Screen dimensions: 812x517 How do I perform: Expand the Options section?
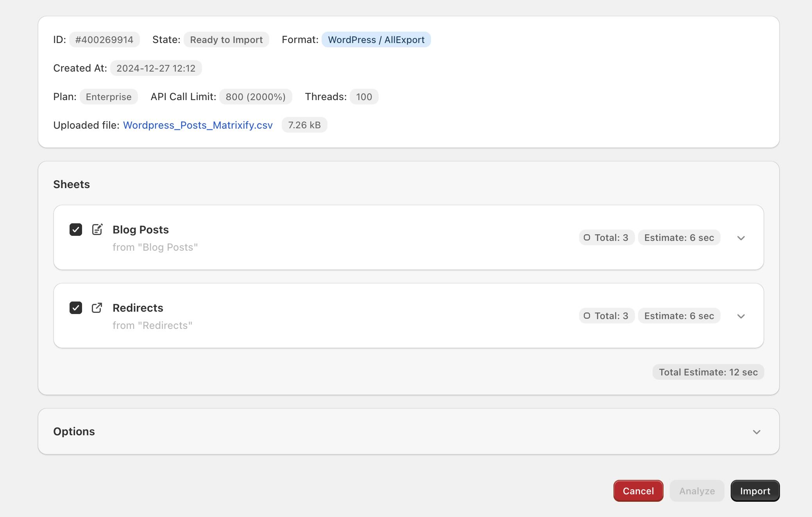(757, 432)
